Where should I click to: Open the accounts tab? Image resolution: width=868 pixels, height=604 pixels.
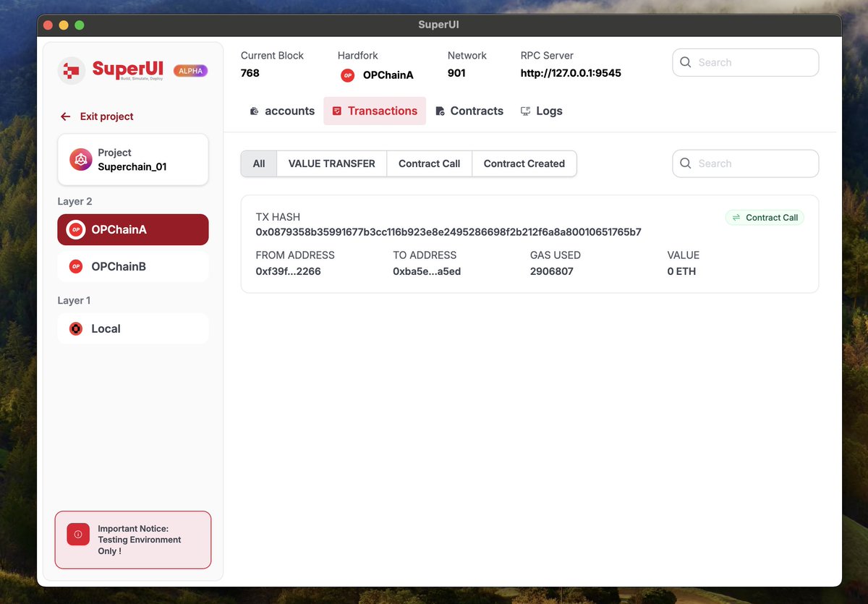(282, 111)
